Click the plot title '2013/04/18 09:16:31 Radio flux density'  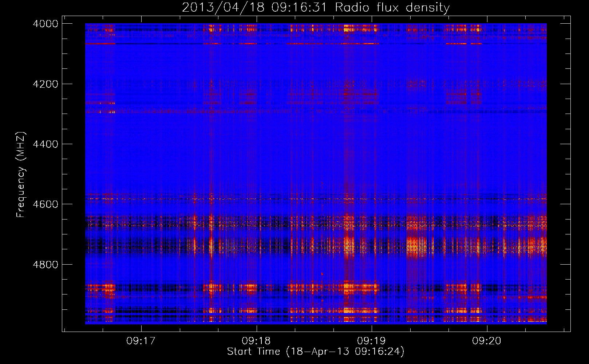point(316,8)
